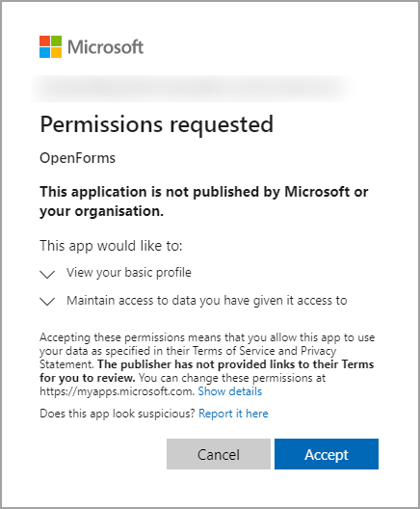This screenshot has width=420, height=509.
Task: Open the Show details link
Action: tap(230, 391)
